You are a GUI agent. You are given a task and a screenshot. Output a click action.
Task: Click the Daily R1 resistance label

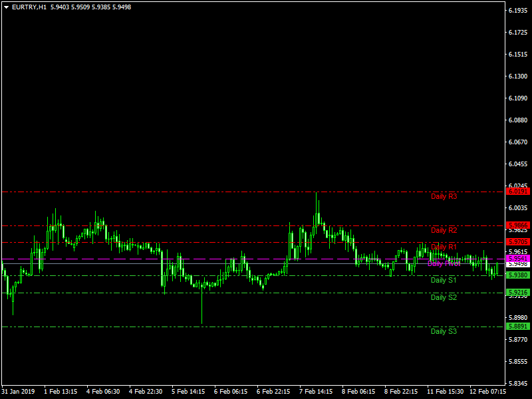click(444, 247)
